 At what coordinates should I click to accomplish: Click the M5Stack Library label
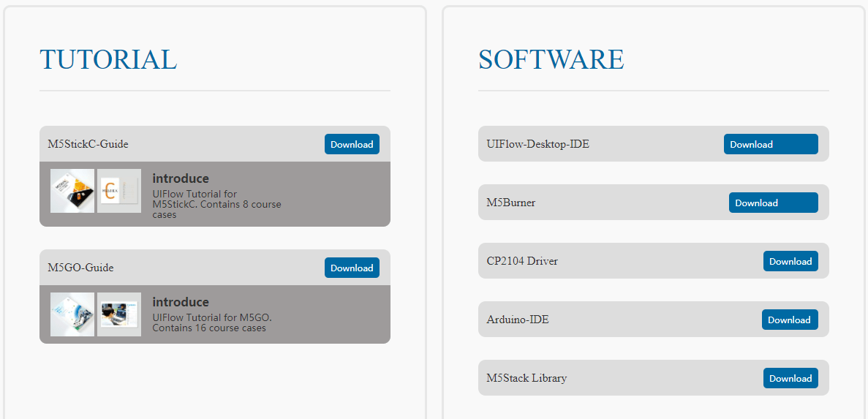click(x=527, y=378)
